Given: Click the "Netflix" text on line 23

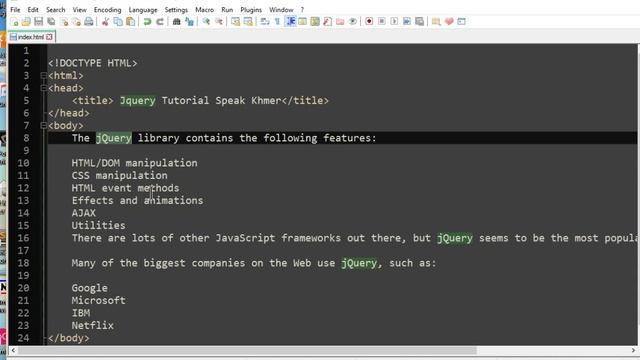Looking at the screenshot, I should point(93,325).
